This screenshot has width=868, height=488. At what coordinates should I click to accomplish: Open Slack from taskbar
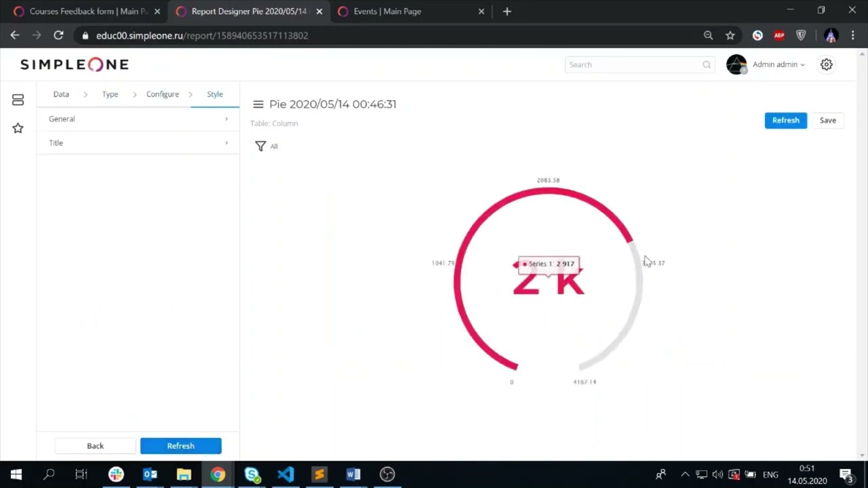coord(116,474)
